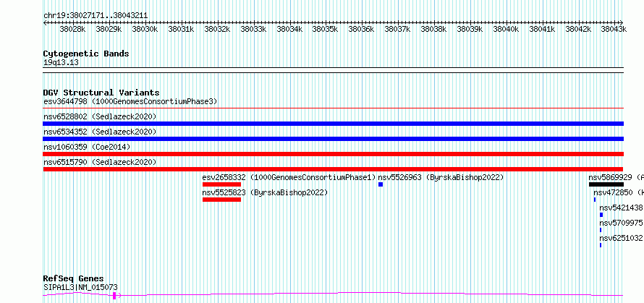
Task: Click the blue nsv6534352 variant bar
Action: (333, 139)
